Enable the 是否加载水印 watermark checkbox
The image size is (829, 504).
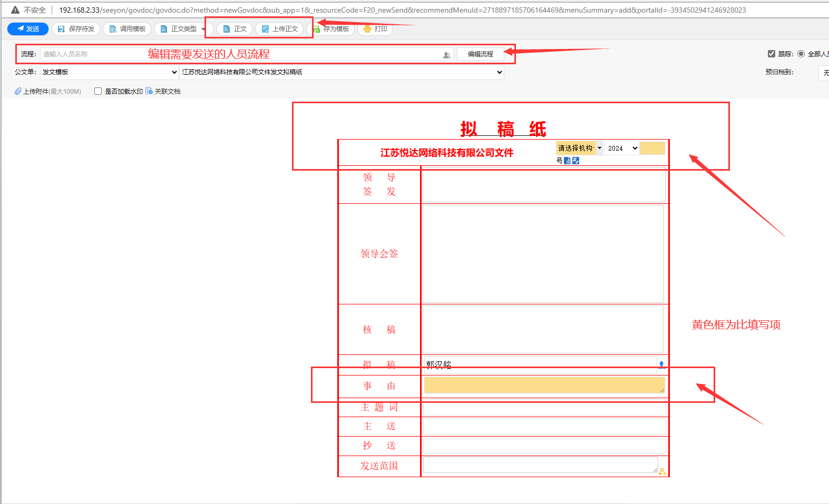click(98, 91)
